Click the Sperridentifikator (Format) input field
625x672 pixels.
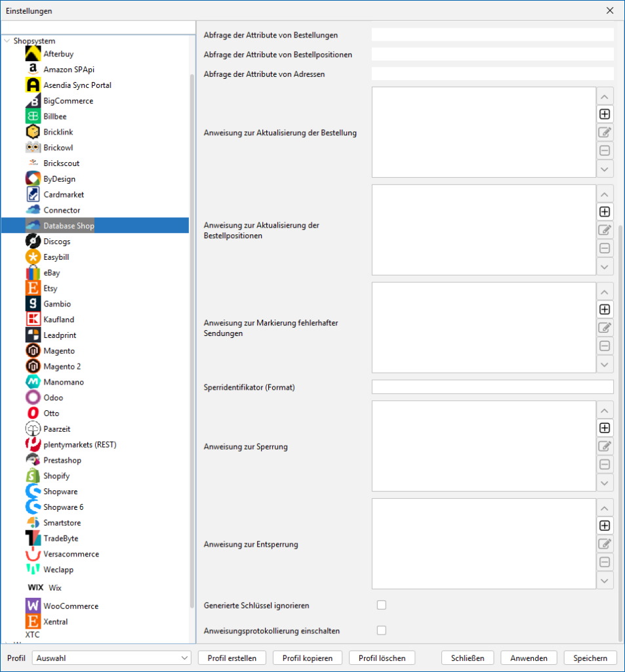click(x=492, y=387)
